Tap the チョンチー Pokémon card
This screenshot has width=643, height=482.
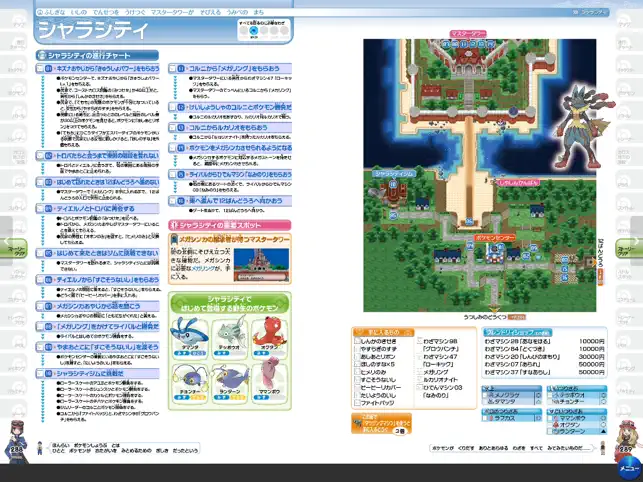pos(190,382)
